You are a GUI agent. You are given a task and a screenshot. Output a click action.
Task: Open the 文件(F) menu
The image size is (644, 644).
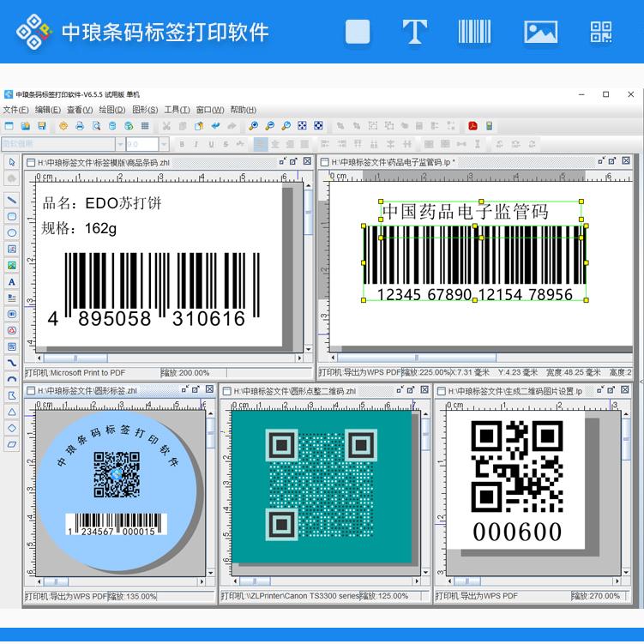tap(15, 110)
